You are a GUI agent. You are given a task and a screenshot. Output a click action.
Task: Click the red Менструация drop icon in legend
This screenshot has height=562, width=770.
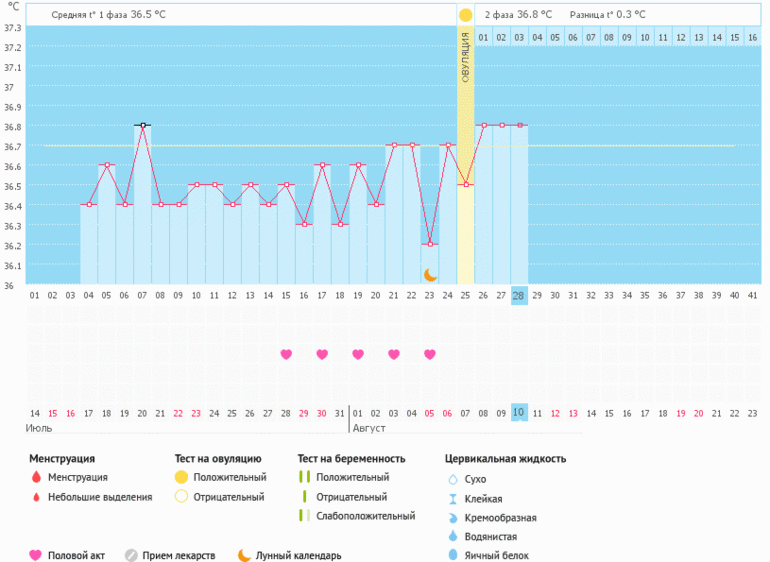[x=36, y=478]
